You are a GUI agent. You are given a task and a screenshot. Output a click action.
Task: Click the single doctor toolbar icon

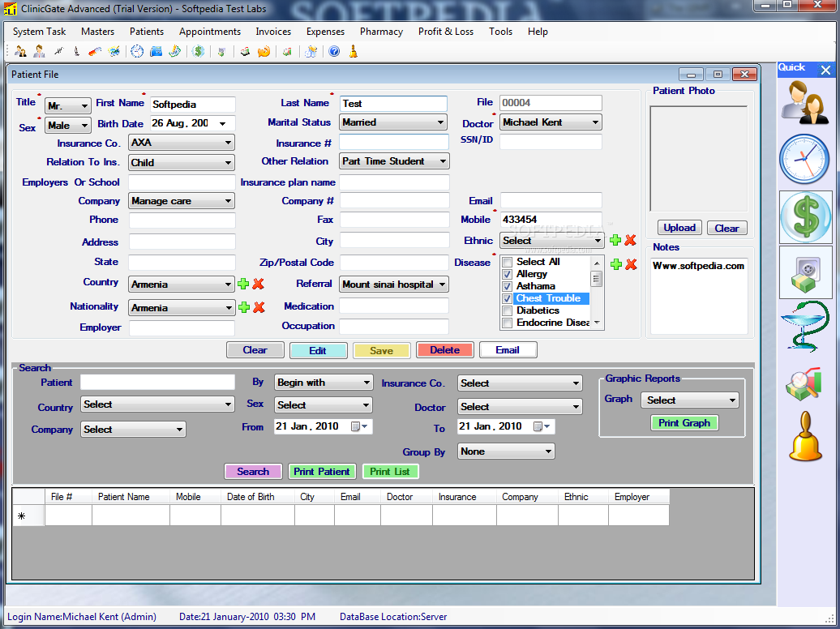pyautogui.click(x=39, y=51)
